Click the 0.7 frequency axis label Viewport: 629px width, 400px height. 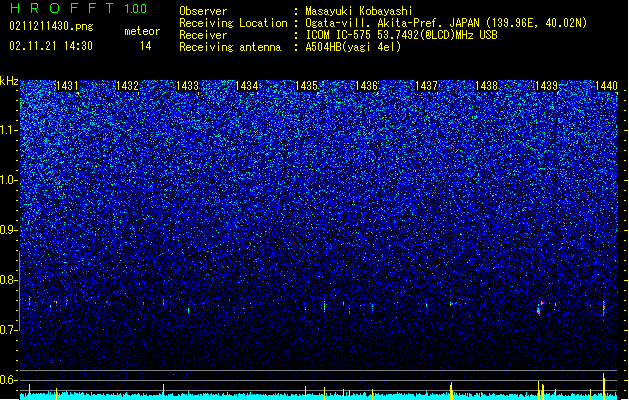[8, 330]
